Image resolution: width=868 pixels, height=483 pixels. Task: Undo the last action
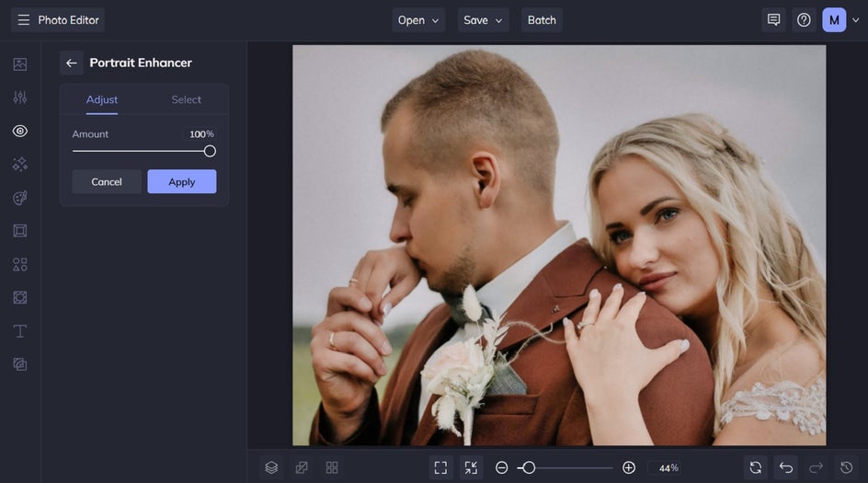[786, 467]
